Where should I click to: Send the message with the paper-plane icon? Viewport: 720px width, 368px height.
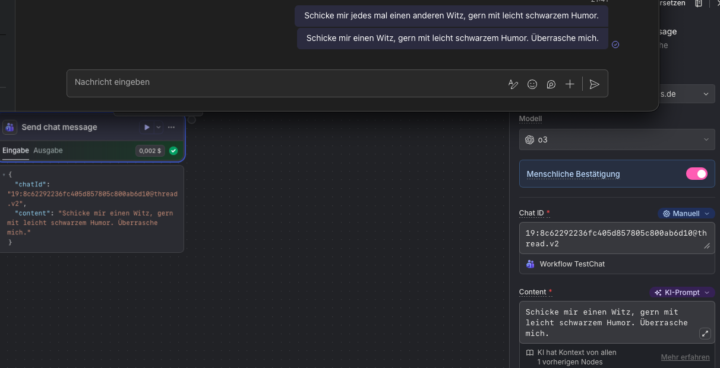tap(594, 85)
